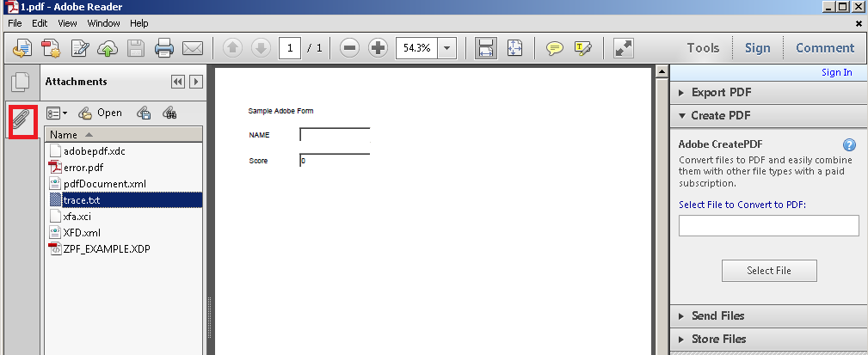Collapse the Create PDF section
868x355 pixels.
tap(768, 115)
